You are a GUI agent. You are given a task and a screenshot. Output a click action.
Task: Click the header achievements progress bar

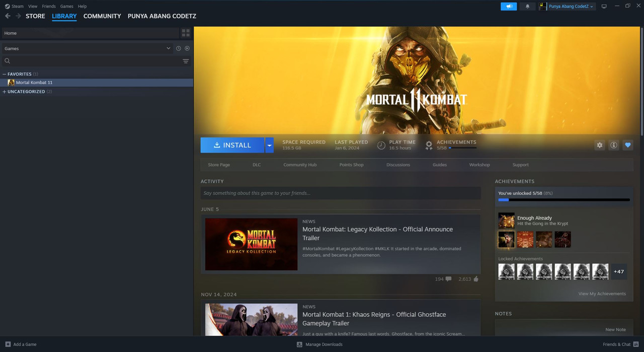pyautogui.click(x=463, y=148)
